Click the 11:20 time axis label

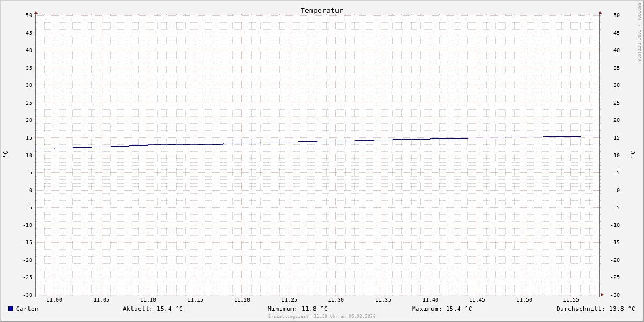(242, 299)
